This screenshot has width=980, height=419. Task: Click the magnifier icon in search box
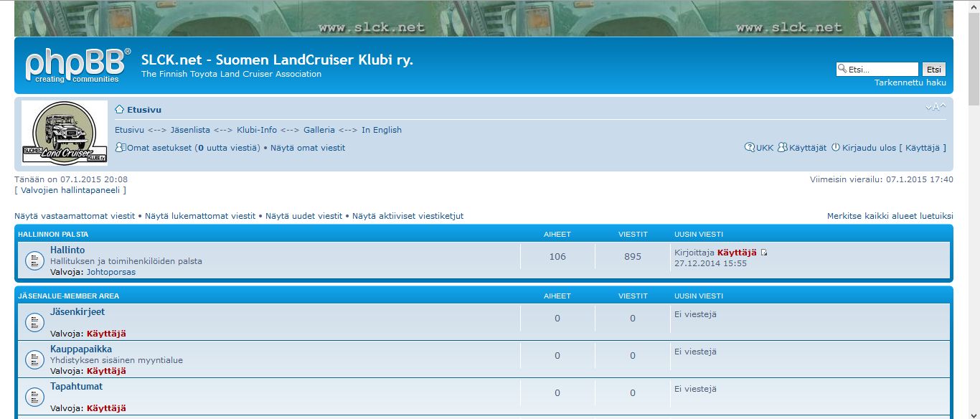[842, 69]
